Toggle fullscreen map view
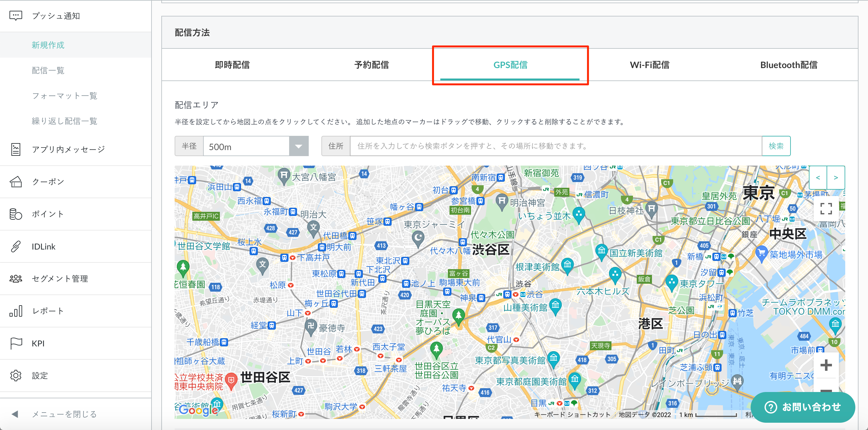This screenshot has width=868, height=430. 826,209
